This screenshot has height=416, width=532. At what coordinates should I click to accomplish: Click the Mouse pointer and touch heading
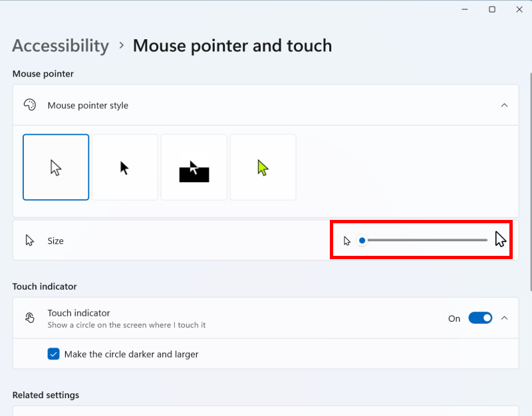[x=232, y=46]
